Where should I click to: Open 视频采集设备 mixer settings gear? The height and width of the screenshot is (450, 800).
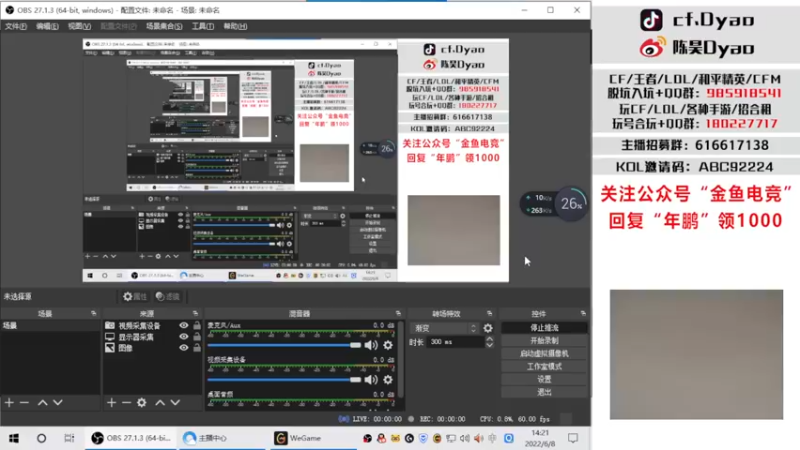coord(388,380)
